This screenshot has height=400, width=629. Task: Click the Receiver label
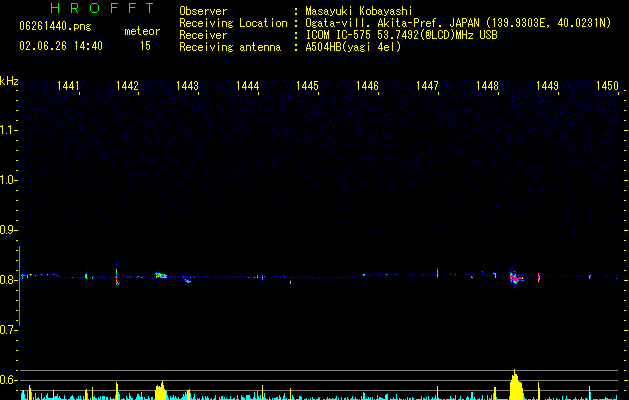pos(203,35)
